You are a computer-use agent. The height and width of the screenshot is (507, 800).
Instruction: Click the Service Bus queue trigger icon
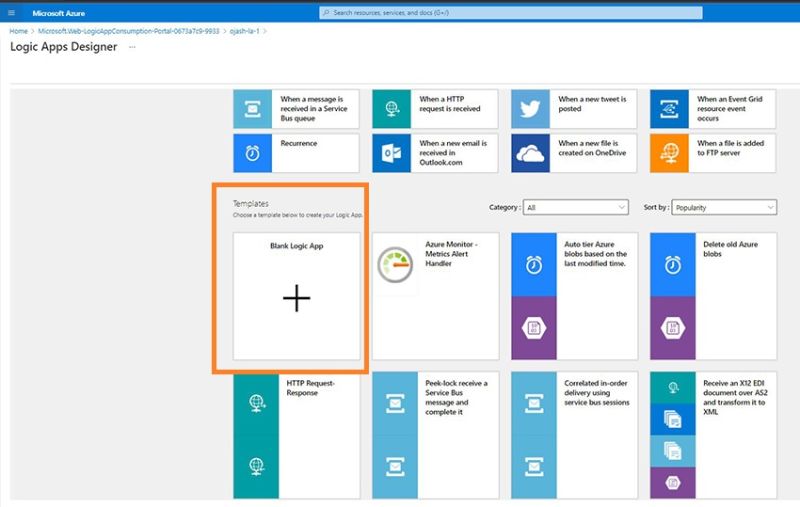(x=253, y=109)
